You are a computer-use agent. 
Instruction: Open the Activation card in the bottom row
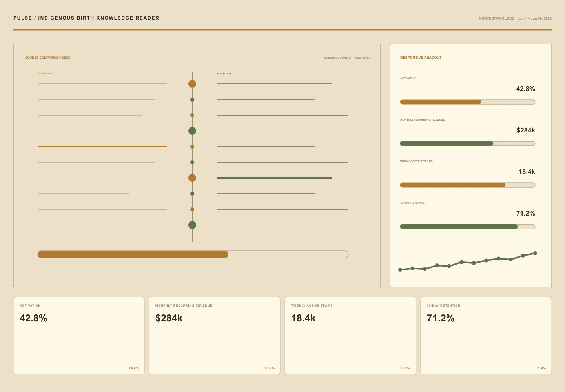pos(79,336)
